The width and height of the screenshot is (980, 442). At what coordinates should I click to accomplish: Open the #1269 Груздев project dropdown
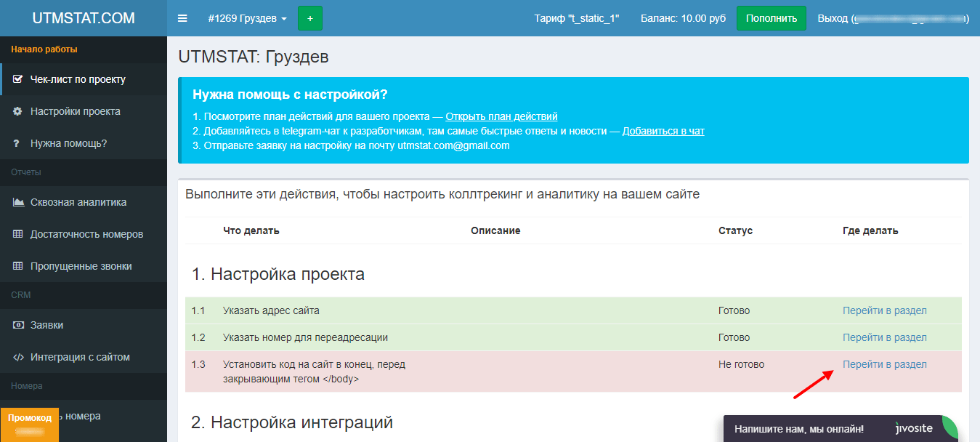pyautogui.click(x=247, y=18)
